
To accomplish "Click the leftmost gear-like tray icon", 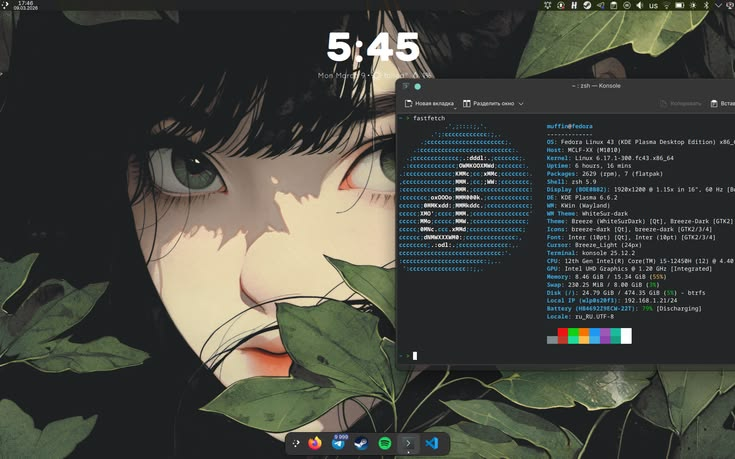I will (548, 5).
